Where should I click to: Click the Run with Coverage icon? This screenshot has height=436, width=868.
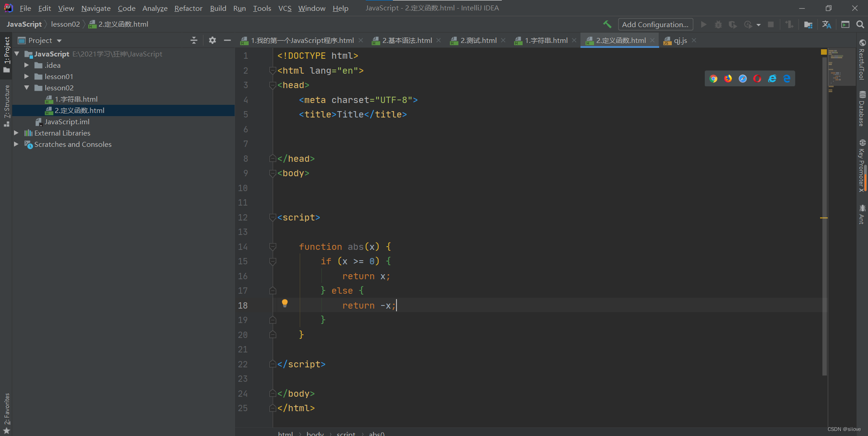click(733, 24)
